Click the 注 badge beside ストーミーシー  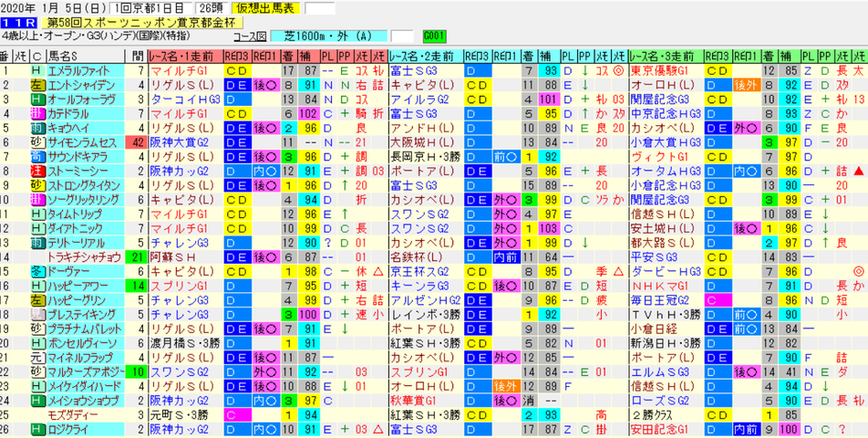[x=37, y=172]
